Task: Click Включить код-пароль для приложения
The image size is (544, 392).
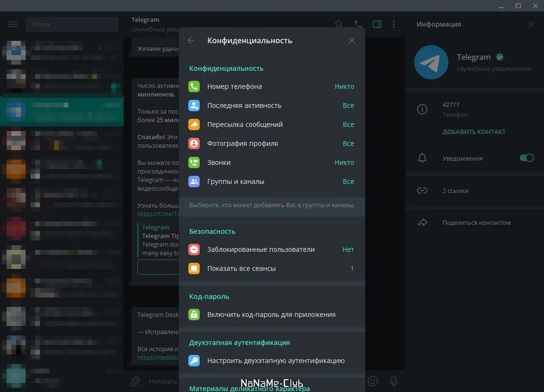Action: (272, 315)
